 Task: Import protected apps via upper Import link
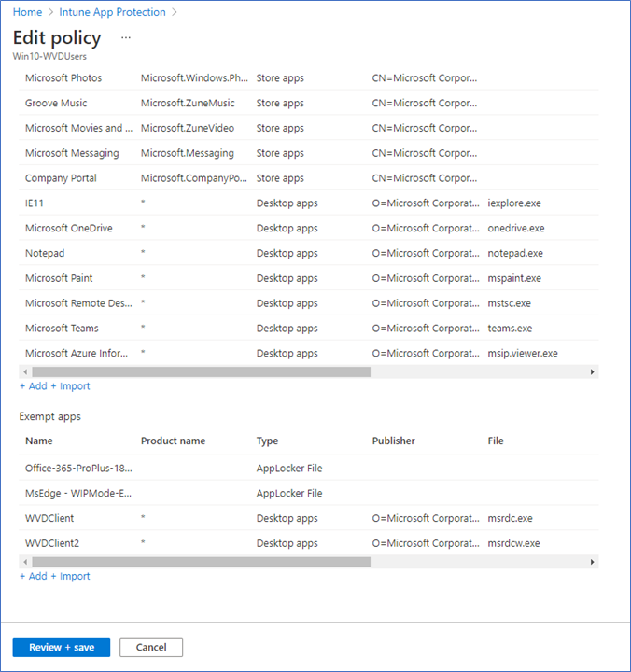coord(70,386)
